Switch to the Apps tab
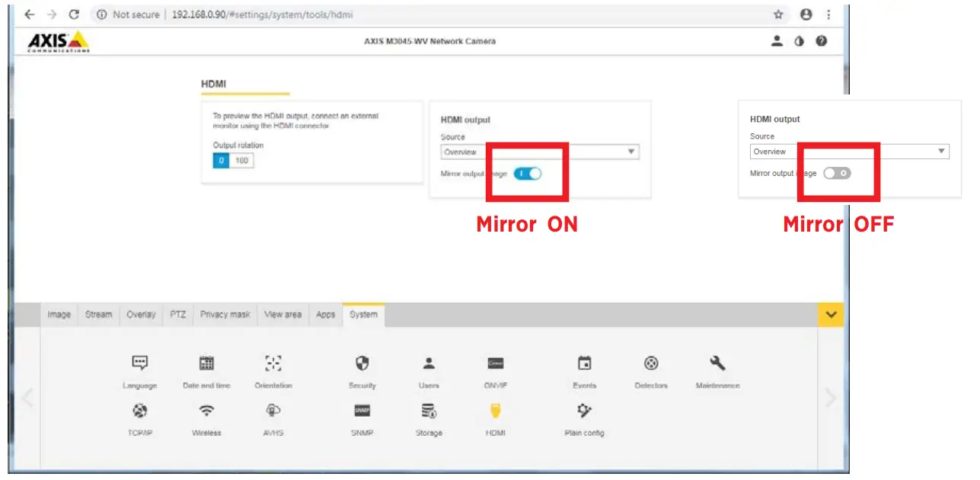Screen dimensions: 980x480 pos(325,314)
